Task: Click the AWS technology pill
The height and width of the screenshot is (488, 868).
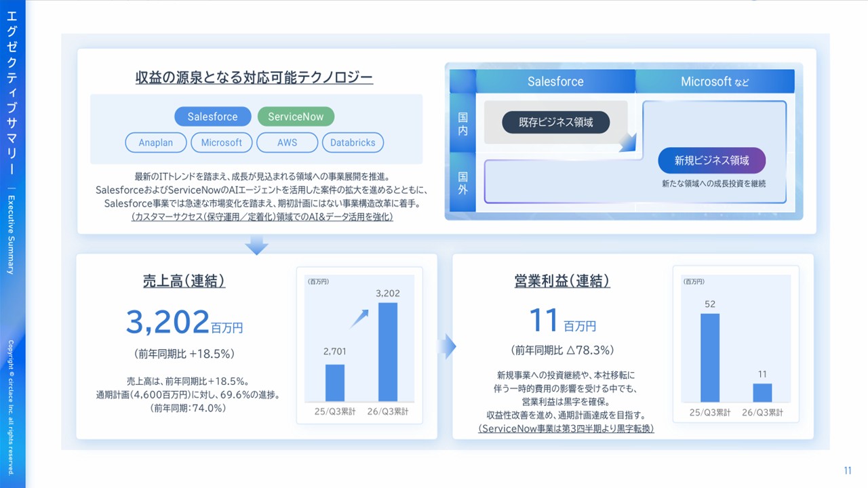Action: (287, 142)
